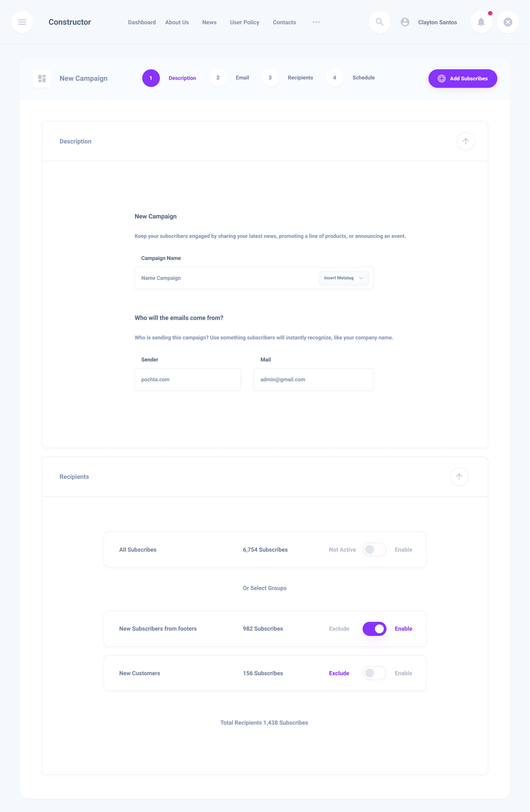530x812 pixels.
Task: Click the circled X icon in header
Action: 507,22
